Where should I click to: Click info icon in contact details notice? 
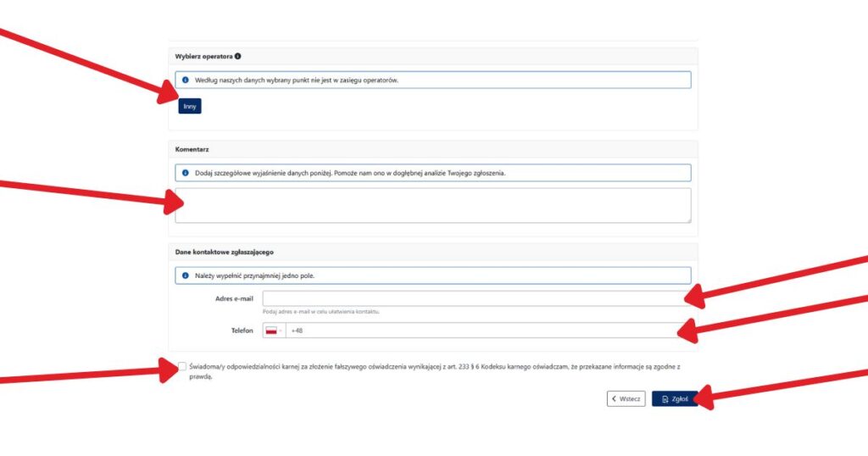185,275
